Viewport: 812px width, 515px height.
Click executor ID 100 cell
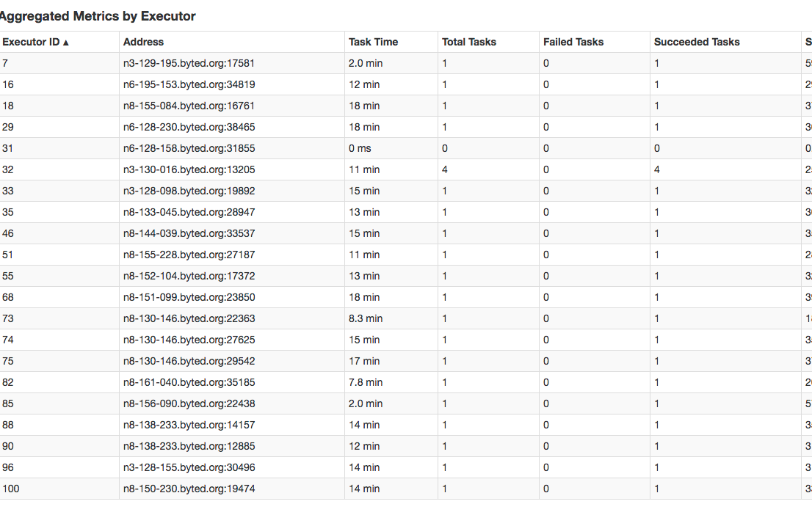59,489
